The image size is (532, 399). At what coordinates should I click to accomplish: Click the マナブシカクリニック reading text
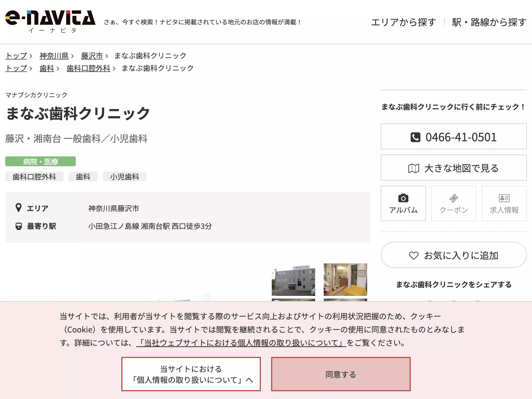coord(36,95)
